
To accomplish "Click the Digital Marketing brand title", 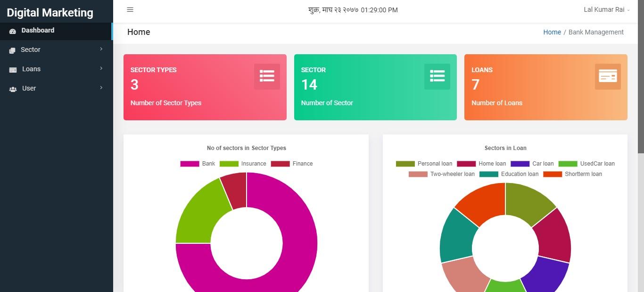I will pyautogui.click(x=50, y=12).
